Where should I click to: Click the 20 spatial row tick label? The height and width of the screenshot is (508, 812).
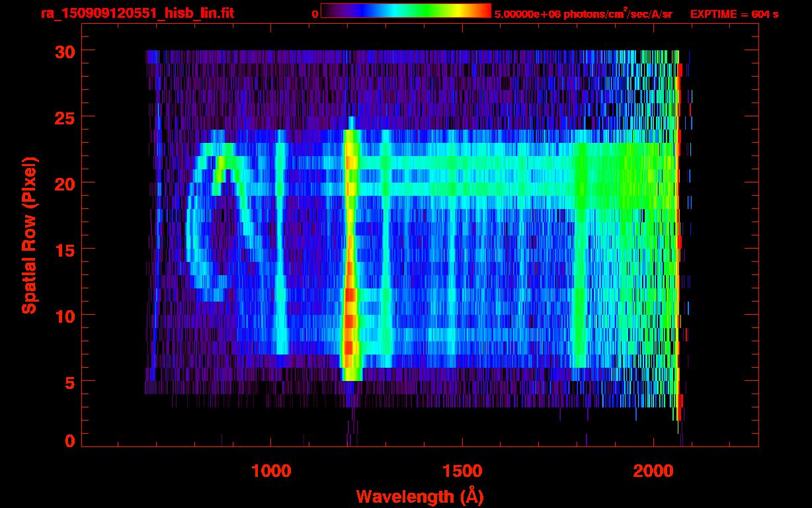[x=65, y=183]
